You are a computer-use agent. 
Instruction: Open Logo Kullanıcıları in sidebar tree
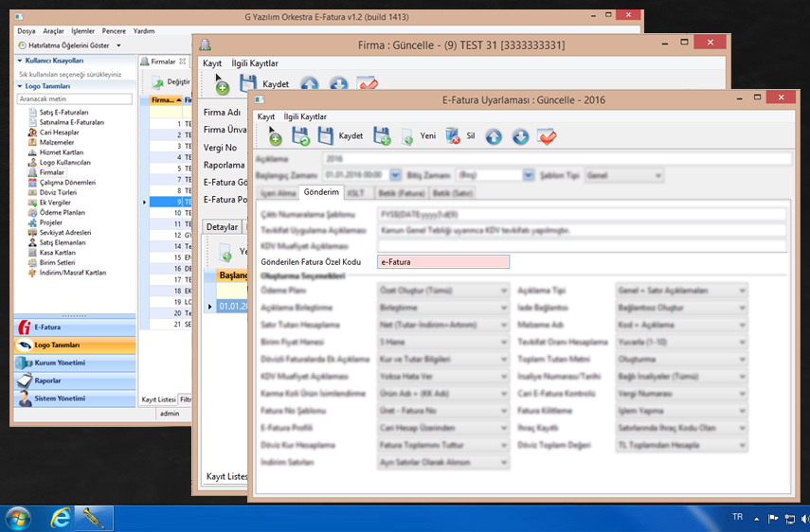click(64, 163)
